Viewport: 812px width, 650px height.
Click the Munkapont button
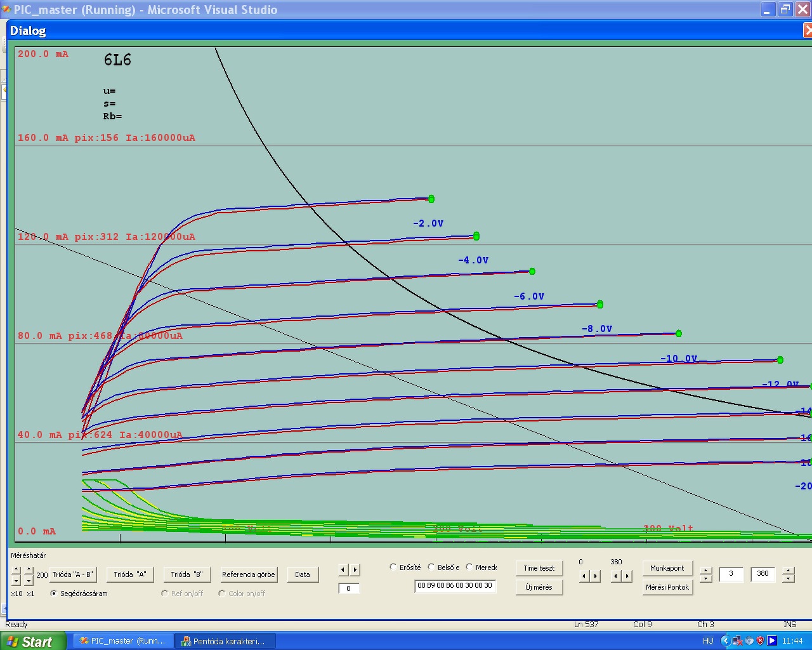pyautogui.click(x=667, y=568)
